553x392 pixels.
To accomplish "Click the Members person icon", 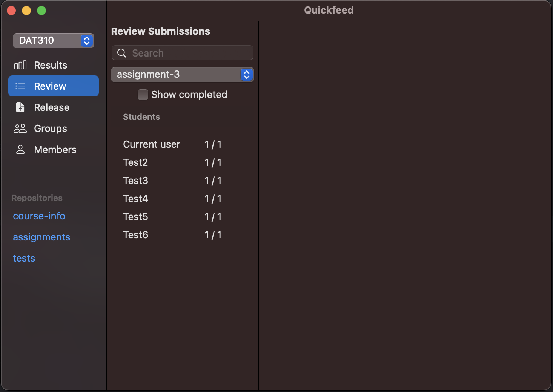I will click(20, 150).
